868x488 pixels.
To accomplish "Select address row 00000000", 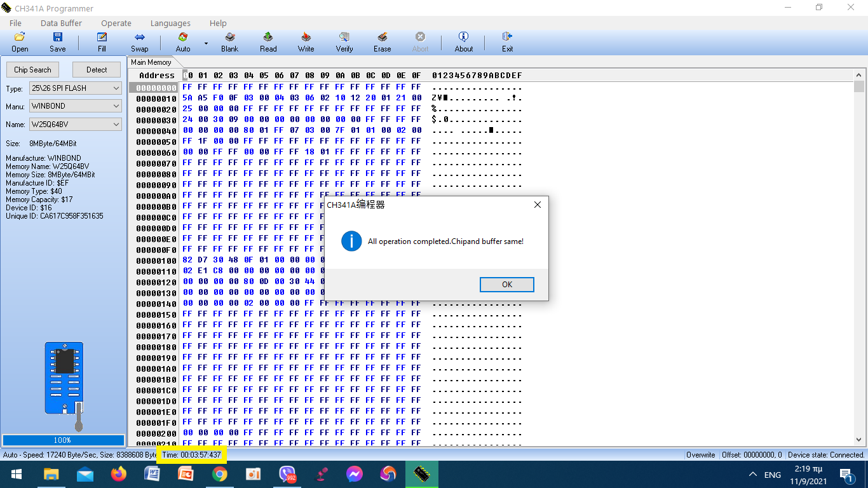I will 157,87.
